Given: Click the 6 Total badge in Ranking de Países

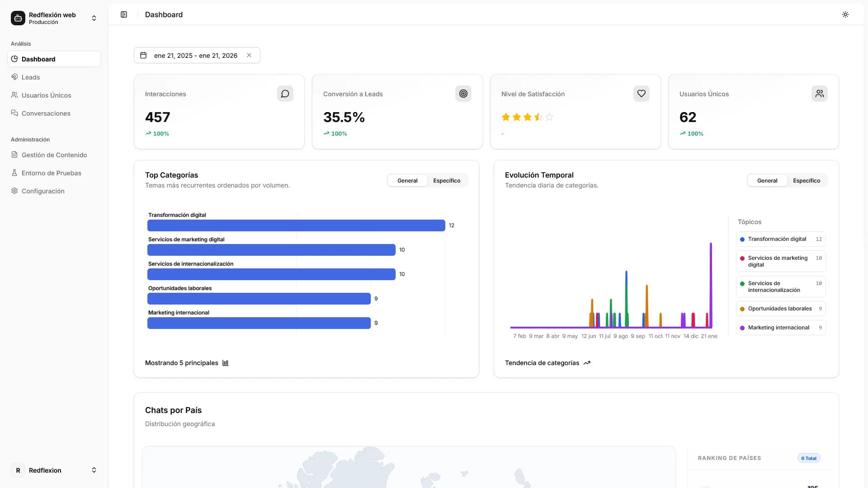Looking at the screenshot, I should [x=808, y=458].
